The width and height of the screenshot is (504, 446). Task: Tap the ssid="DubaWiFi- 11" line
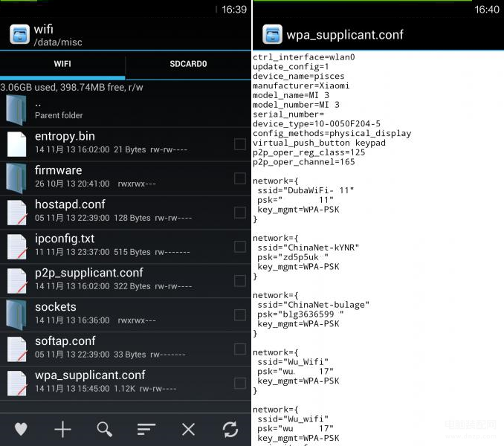point(306,190)
